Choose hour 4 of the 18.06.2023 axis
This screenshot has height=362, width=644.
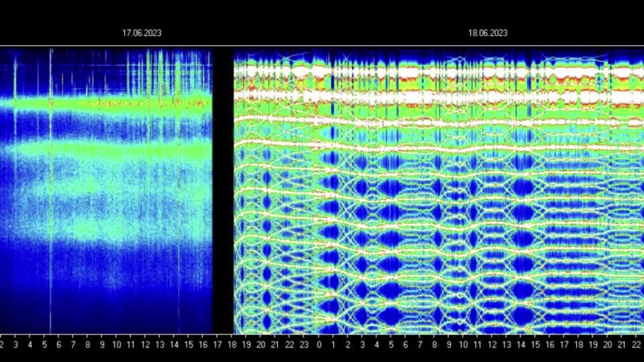(376, 345)
